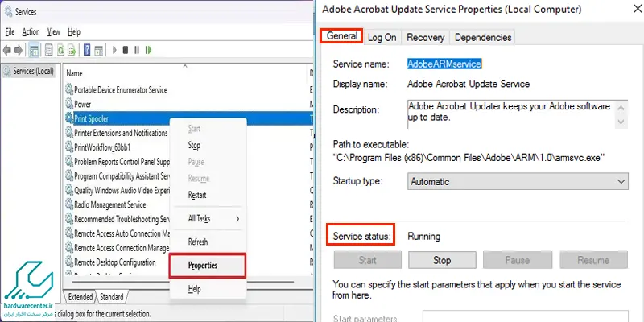Open the Startup type dropdown
Image resolution: width=644 pixels, height=322 pixels.
point(518,181)
